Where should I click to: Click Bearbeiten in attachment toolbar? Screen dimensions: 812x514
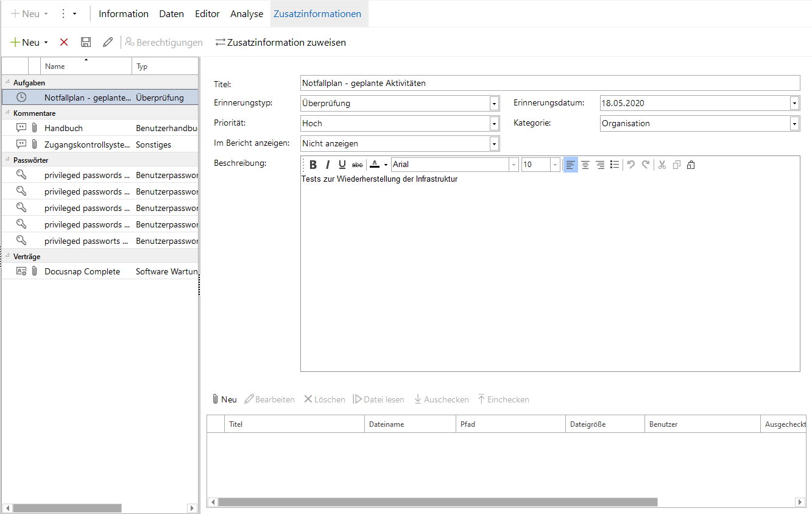[x=270, y=399]
